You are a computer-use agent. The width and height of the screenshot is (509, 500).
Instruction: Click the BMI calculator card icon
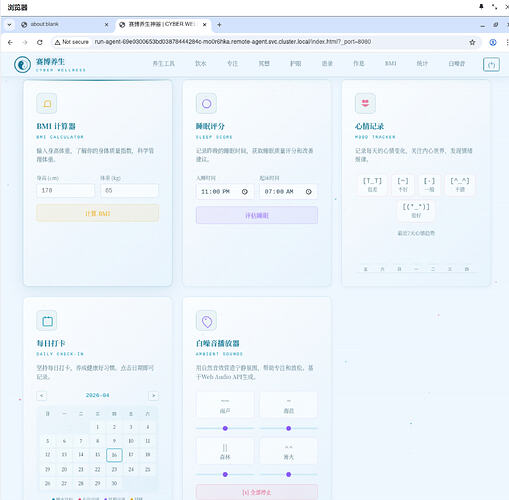pos(47,104)
